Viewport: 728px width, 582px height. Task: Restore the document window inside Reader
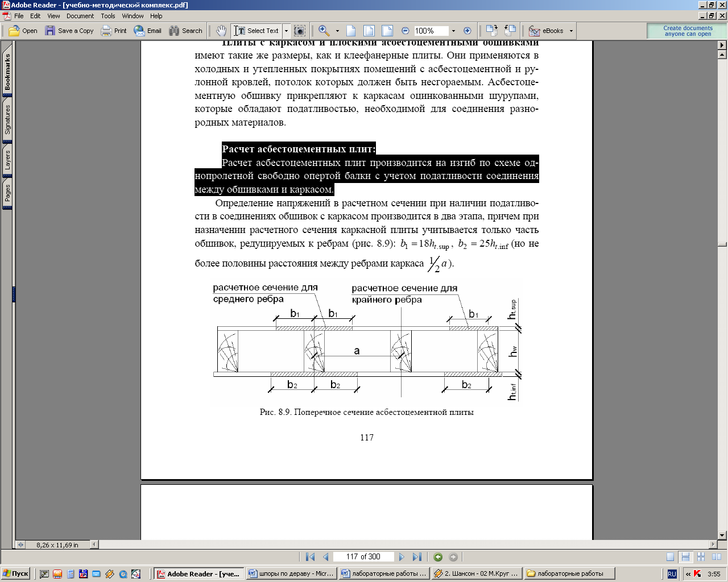tap(712, 16)
